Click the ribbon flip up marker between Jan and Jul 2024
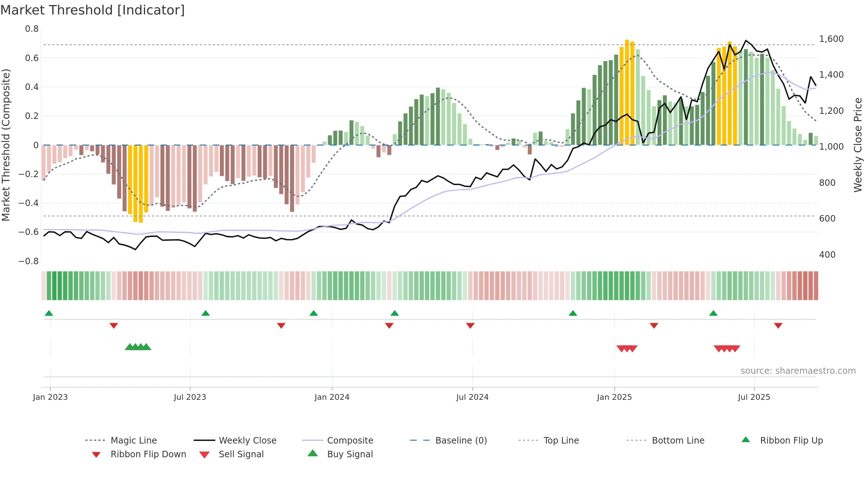868x488 pixels. click(x=395, y=313)
